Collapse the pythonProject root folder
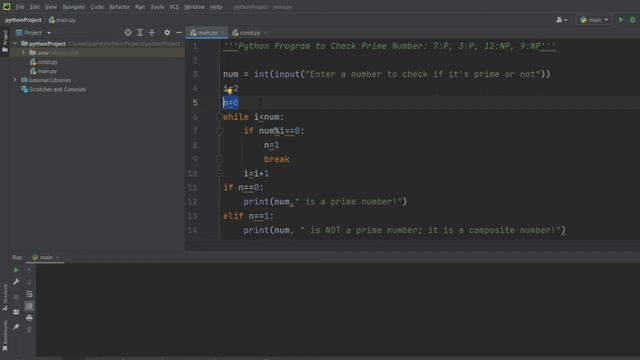This screenshot has height=360, width=640. tap(15, 43)
